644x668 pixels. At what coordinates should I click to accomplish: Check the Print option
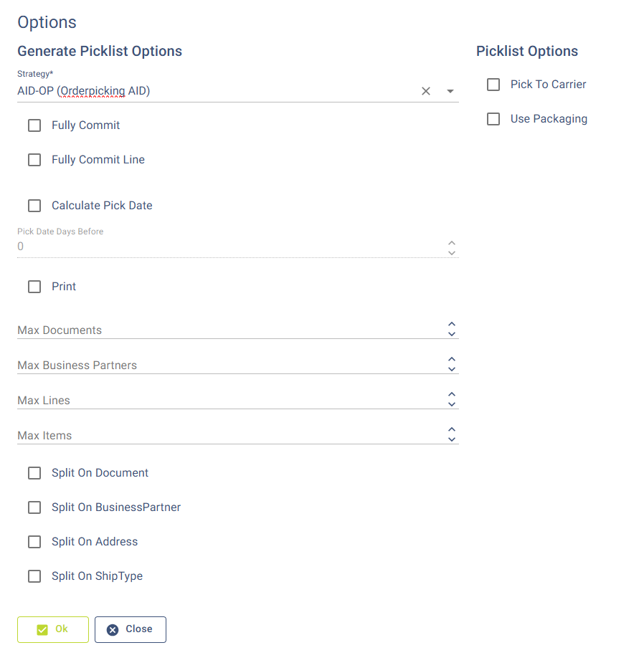tap(34, 287)
